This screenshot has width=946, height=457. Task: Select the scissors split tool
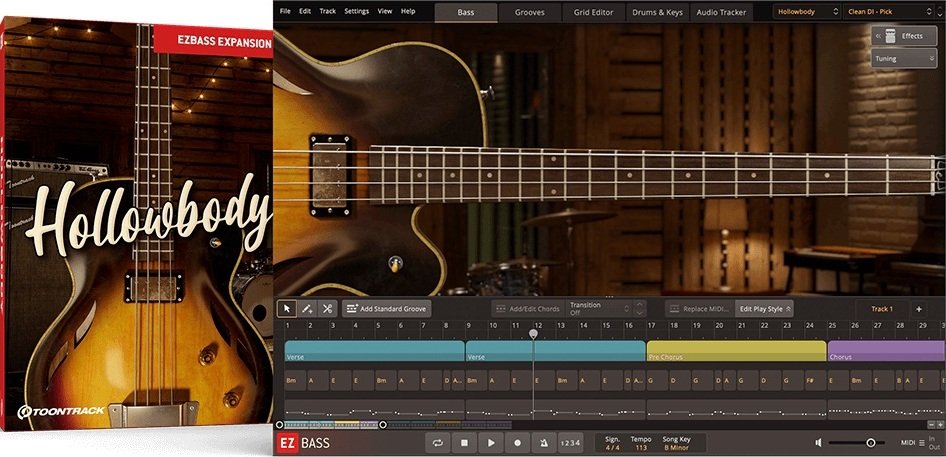point(327,308)
